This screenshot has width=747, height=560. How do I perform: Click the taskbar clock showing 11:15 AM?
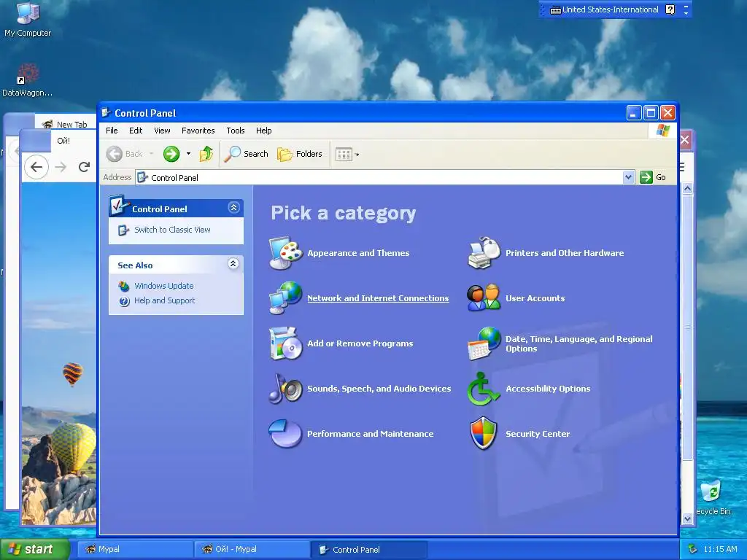point(720,549)
